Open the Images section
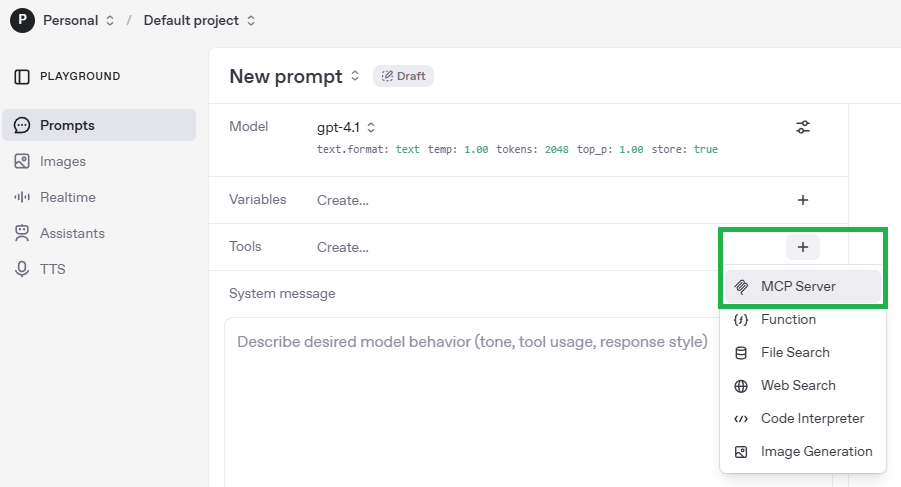 click(x=63, y=161)
